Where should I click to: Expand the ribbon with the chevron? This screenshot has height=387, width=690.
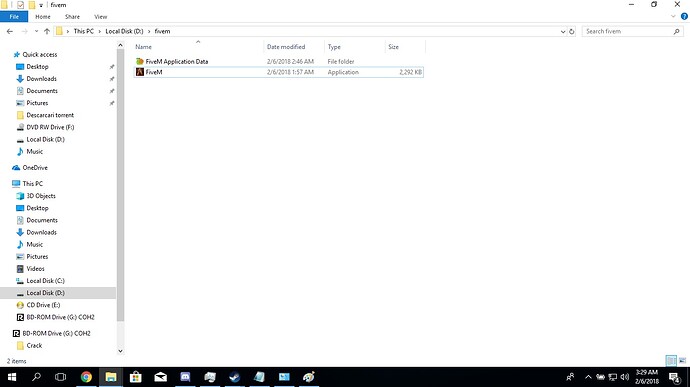pyautogui.click(x=673, y=16)
